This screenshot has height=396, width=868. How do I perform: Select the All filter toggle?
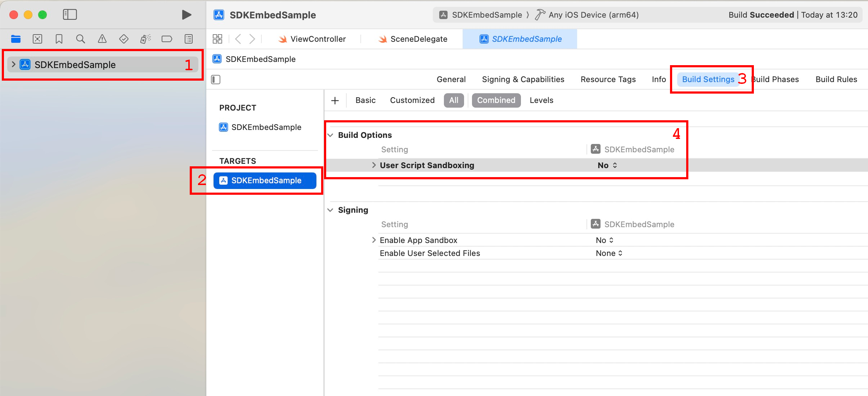coord(454,100)
